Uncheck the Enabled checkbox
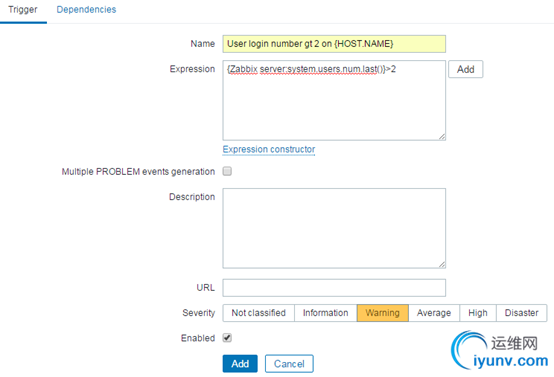 (x=227, y=338)
